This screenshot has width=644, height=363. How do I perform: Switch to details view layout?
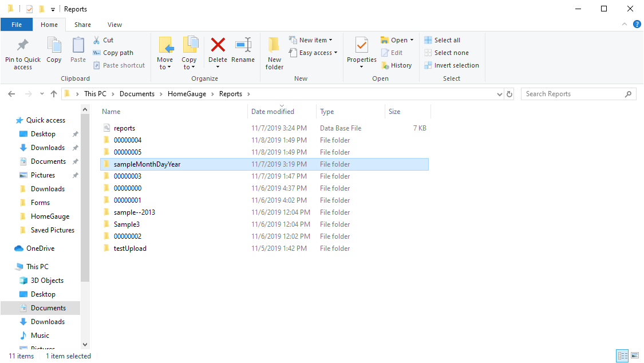622,356
